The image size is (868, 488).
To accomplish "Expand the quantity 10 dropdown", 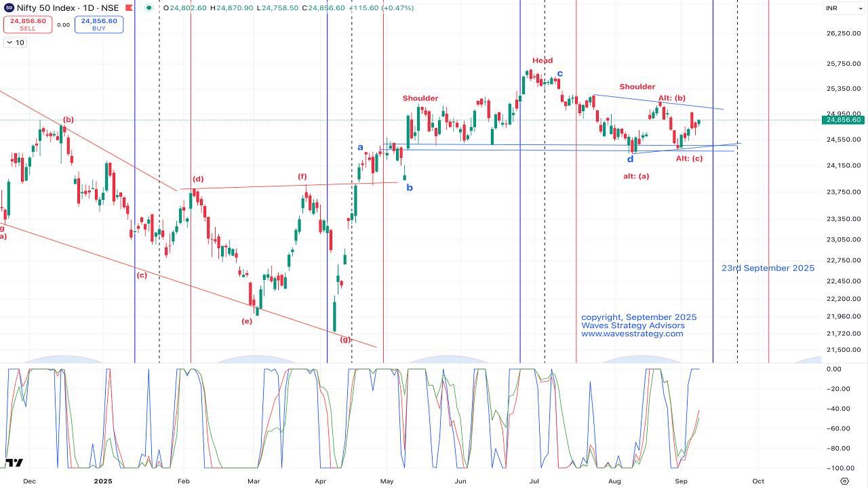I will pyautogui.click(x=14, y=42).
